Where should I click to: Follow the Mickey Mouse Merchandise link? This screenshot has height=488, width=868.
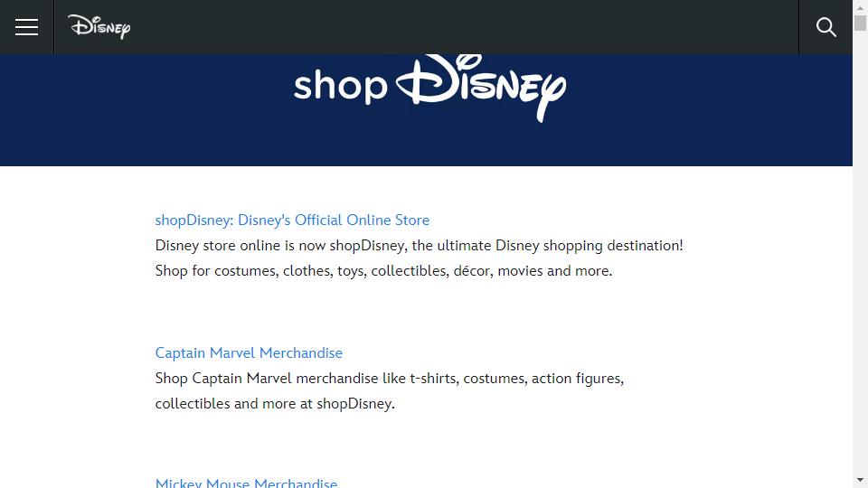pos(246,483)
